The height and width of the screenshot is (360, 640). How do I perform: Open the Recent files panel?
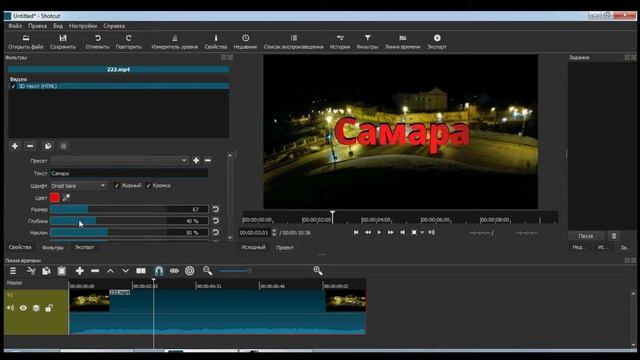[245, 42]
